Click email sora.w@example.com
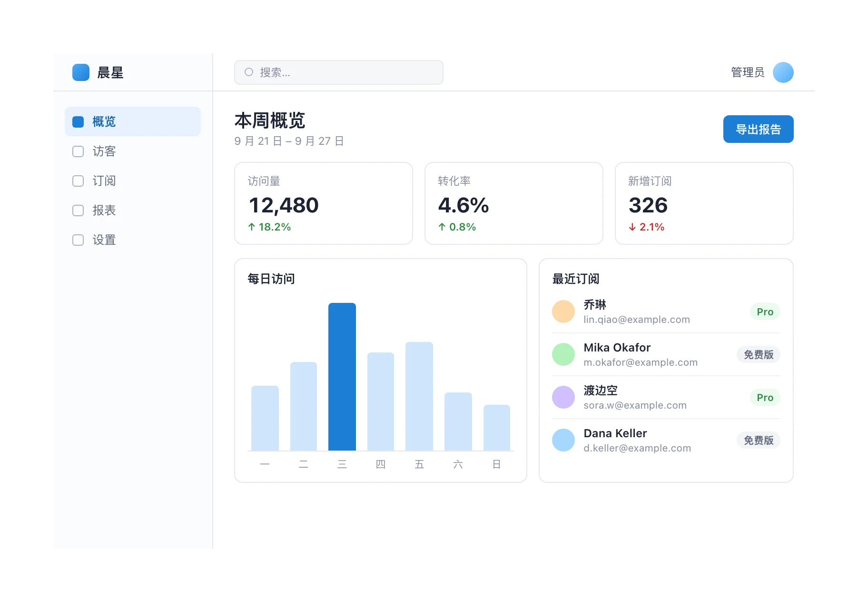The height and width of the screenshot is (602, 868). [x=635, y=405]
